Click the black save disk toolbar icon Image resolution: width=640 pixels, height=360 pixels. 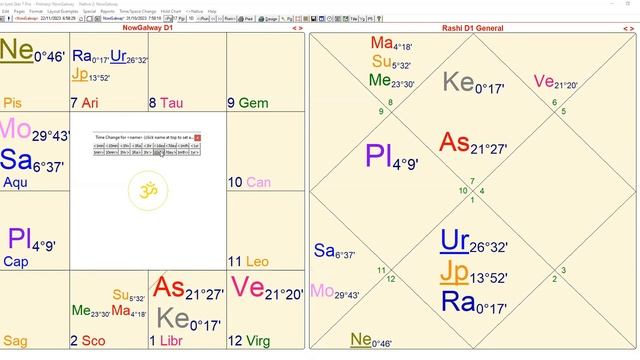pyautogui.click(x=313, y=19)
